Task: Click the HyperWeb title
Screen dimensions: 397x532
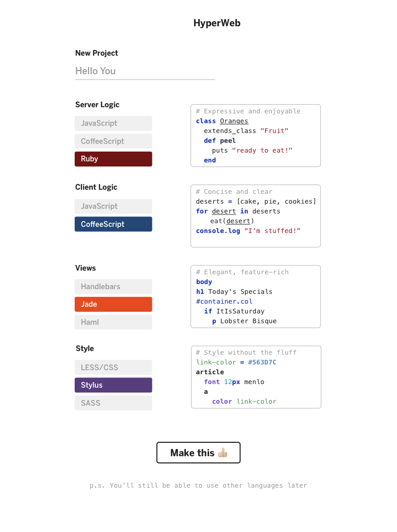Action: (x=217, y=23)
